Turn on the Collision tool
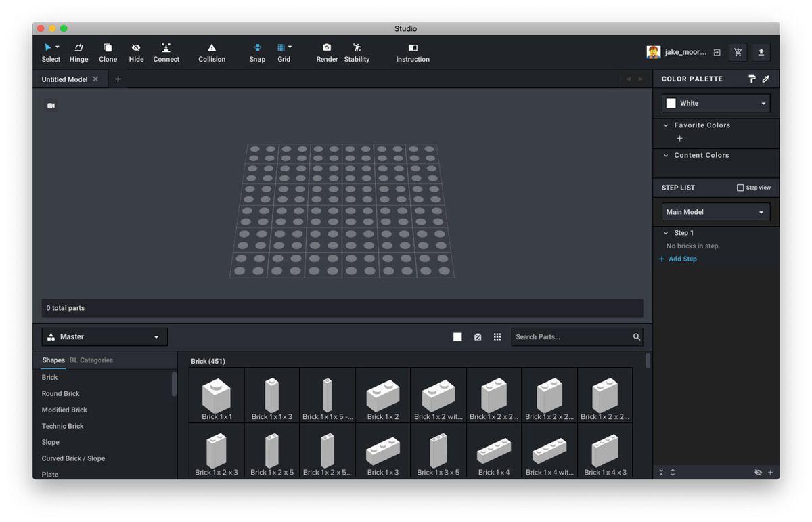 [x=212, y=52]
